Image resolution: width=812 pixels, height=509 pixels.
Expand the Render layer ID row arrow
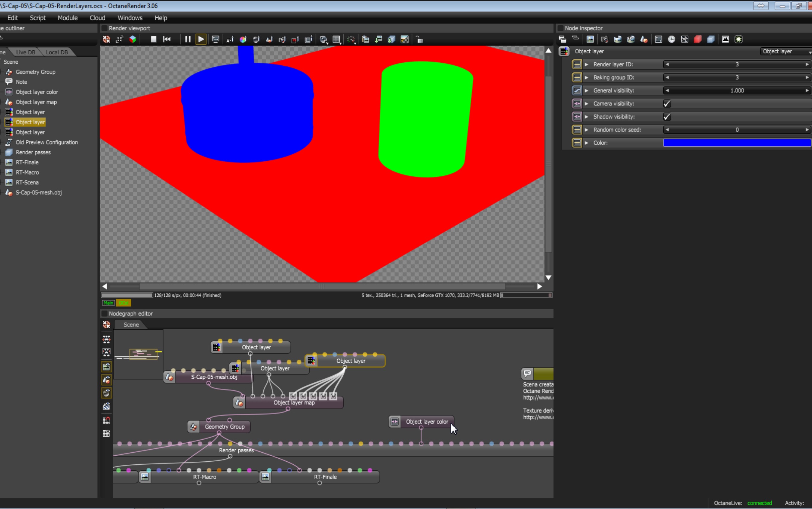(586, 64)
